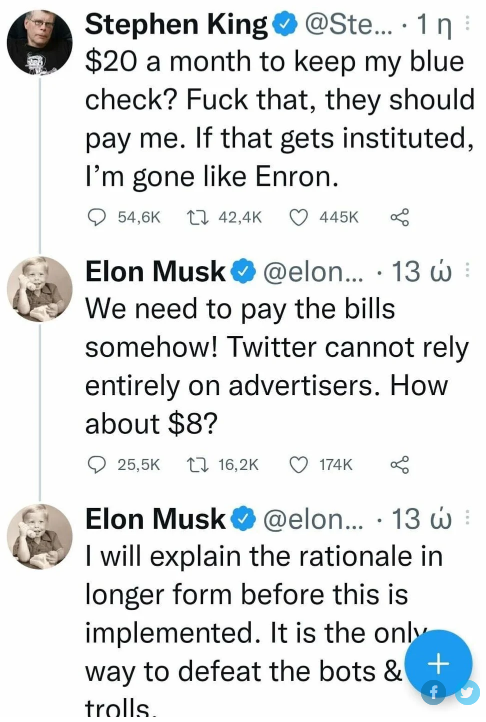The width and height of the screenshot is (486, 722).
Task: Share Elon Musk's $8 tweet
Action: click(x=399, y=464)
